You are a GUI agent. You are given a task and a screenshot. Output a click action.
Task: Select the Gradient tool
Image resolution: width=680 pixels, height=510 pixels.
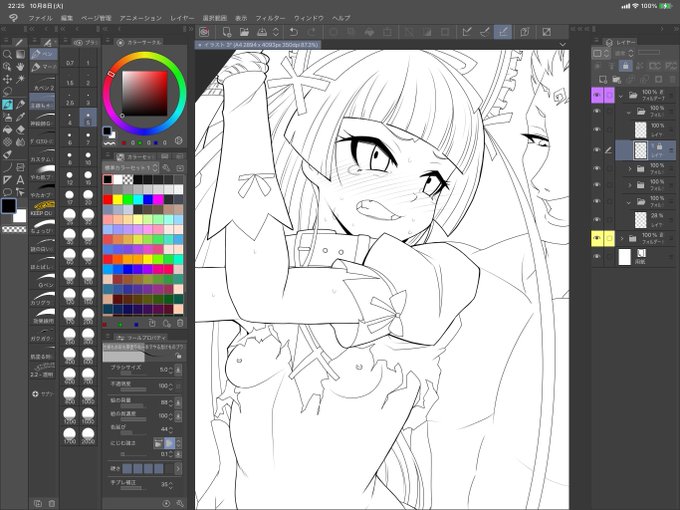click(20, 54)
